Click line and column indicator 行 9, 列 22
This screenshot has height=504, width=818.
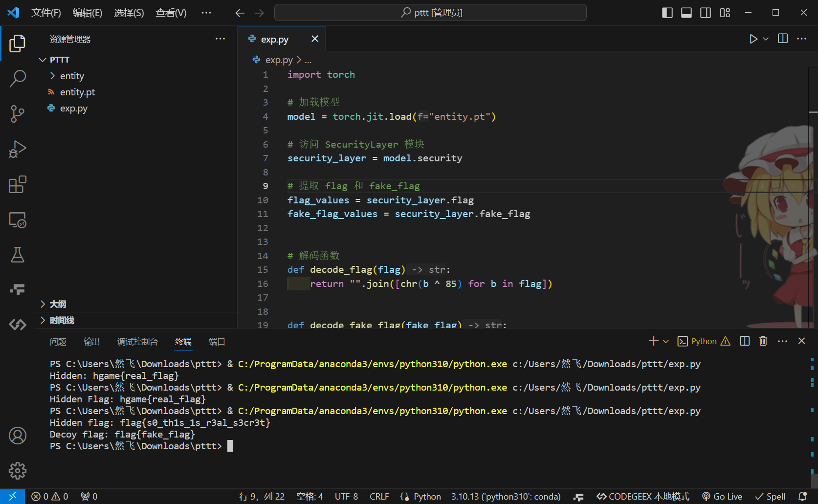(262, 497)
